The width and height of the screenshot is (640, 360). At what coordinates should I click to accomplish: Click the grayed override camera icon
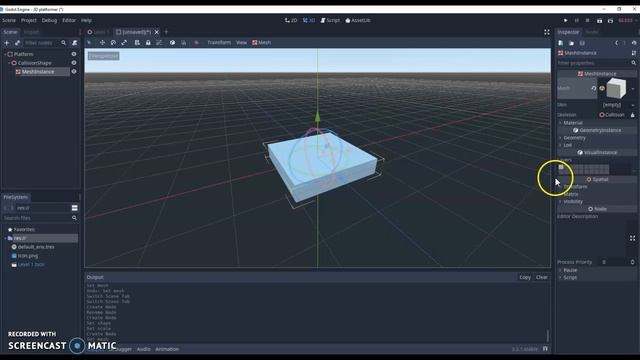tap(196, 42)
